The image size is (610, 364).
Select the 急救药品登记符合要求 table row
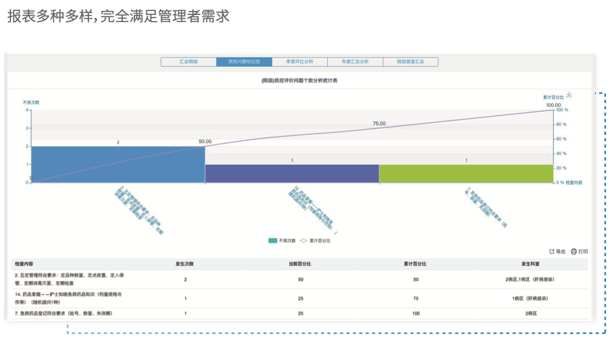pyautogui.click(x=299, y=313)
